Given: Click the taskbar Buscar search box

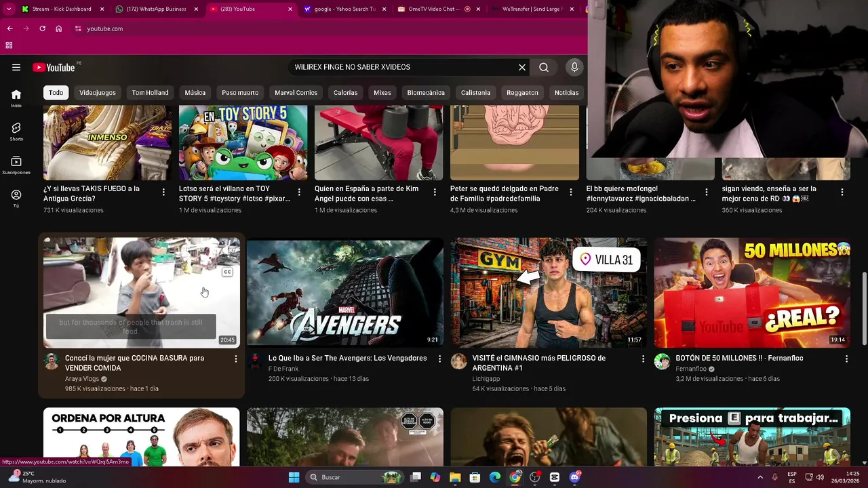Looking at the screenshot, I should (x=354, y=477).
